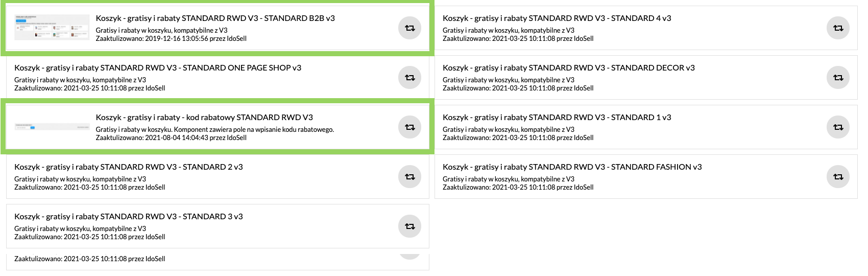Select the STANDARD FASHION v3 title

pyautogui.click(x=572, y=167)
